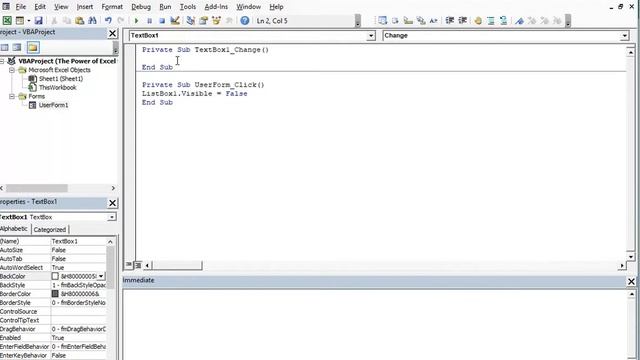Switch to the Alphabetic properties tab
Image resolution: width=640 pixels, height=360 pixels.
click(x=14, y=229)
